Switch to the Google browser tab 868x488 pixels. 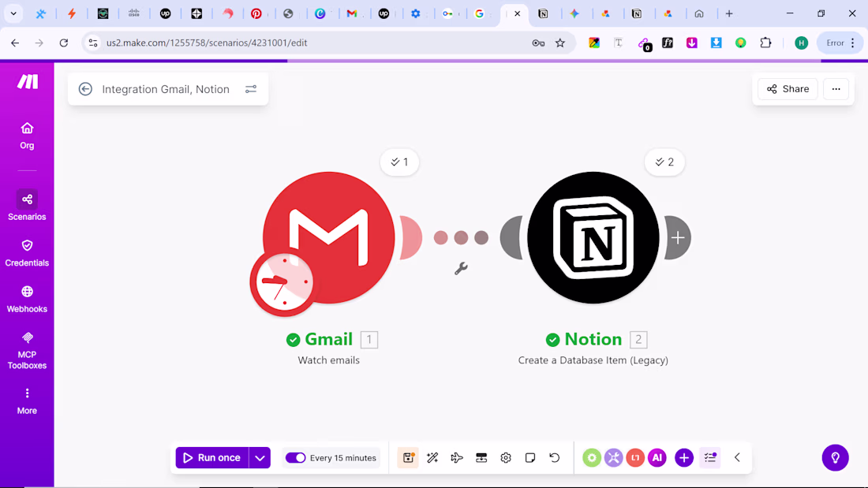click(480, 14)
